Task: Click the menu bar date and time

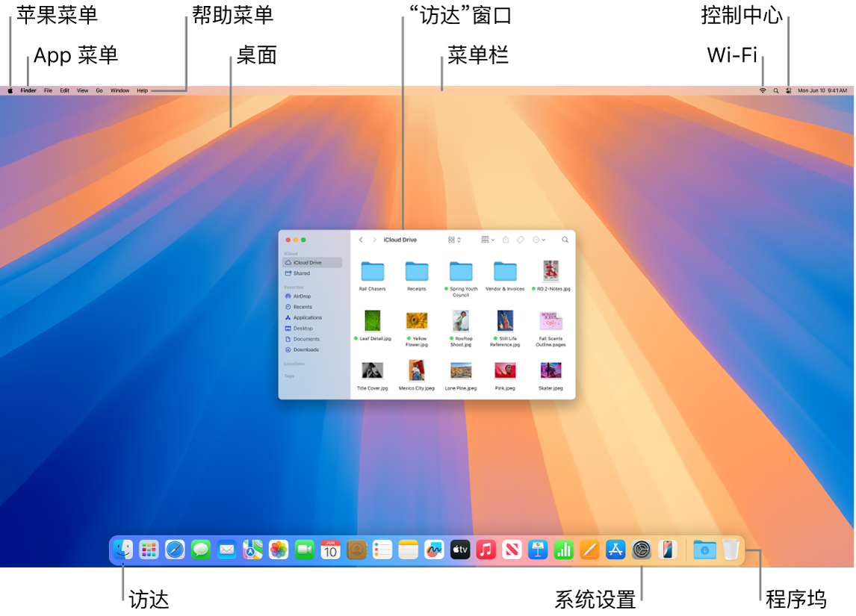Action: point(822,90)
